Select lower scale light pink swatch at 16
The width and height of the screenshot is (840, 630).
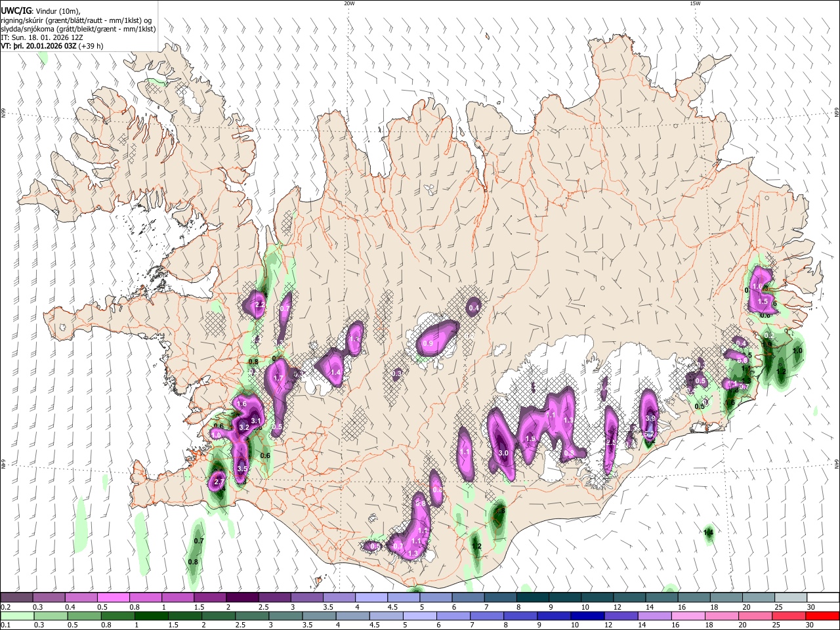click(x=689, y=616)
